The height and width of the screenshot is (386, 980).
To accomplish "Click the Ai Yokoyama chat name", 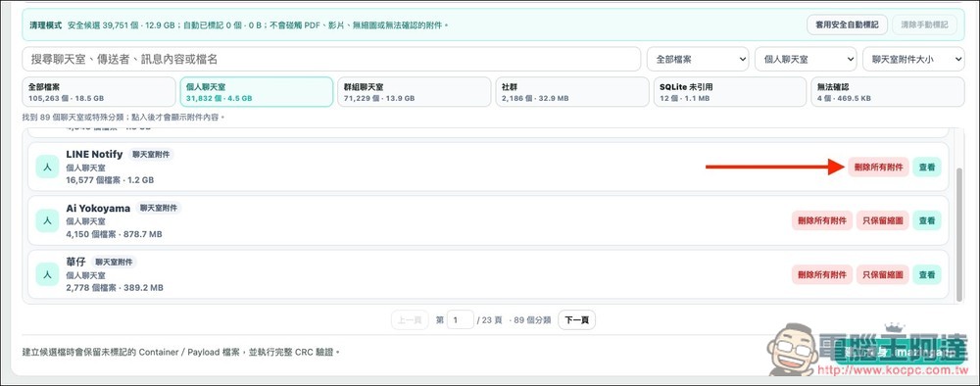I will tap(98, 208).
